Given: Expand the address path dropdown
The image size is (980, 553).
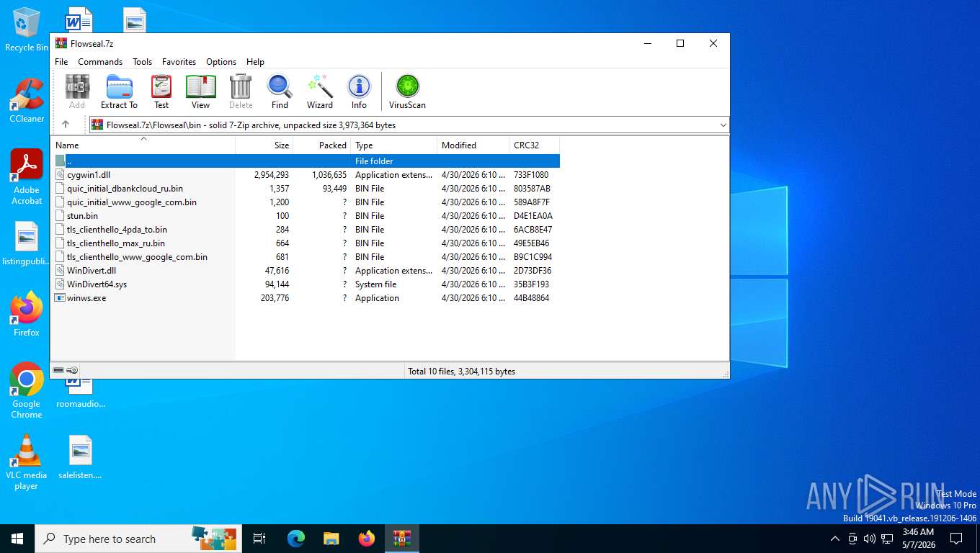Looking at the screenshot, I should pyautogui.click(x=723, y=125).
